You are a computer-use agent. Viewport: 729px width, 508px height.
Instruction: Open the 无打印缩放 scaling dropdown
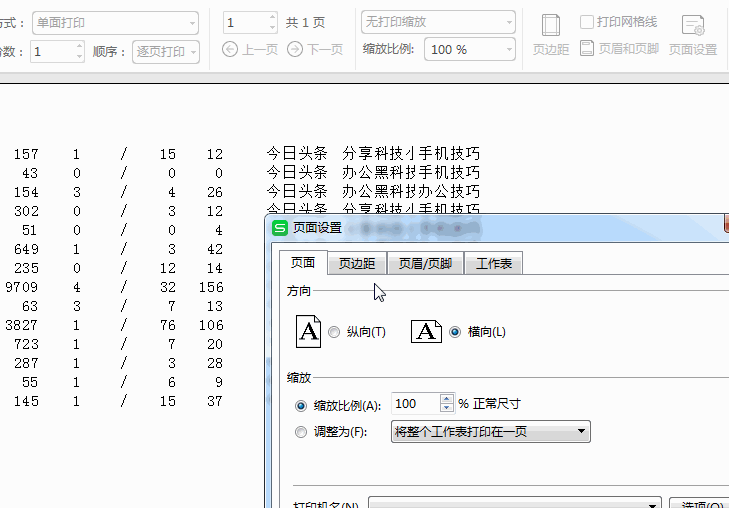pos(438,22)
